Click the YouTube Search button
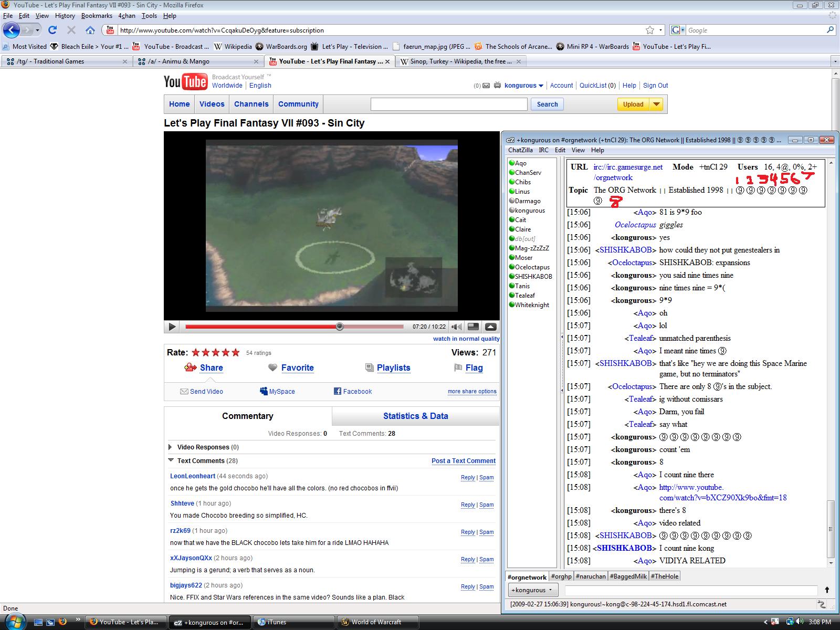This screenshot has width=840, height=630. (547, 104)
